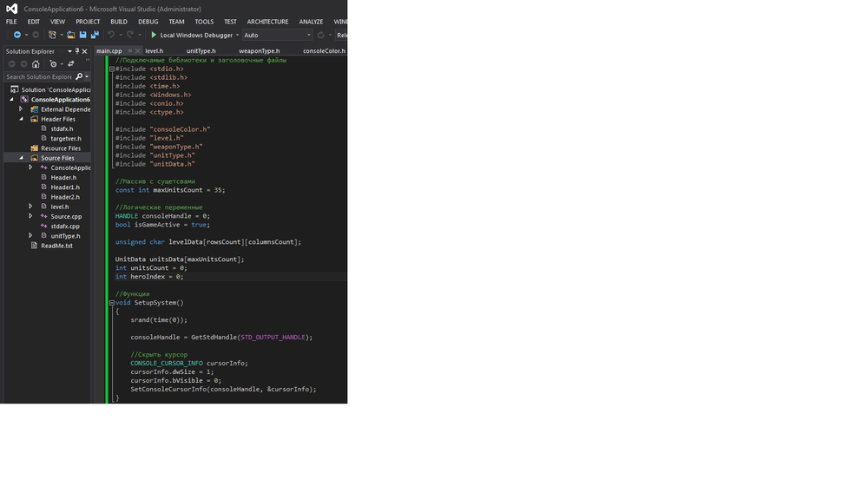Click the Navigate Backward arrow icon

16,35
